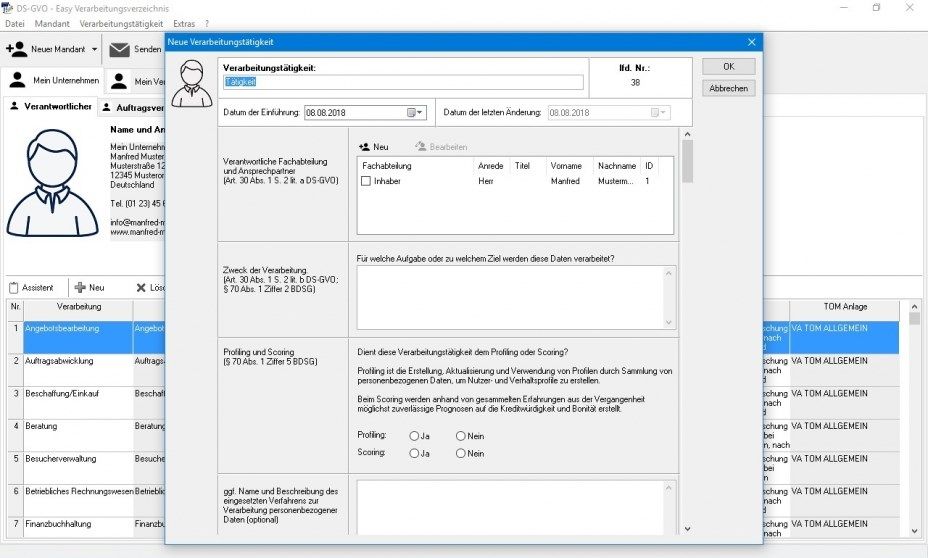Click the main table scrollbar up arrow
928x558 pixels.
click(914, 307)
